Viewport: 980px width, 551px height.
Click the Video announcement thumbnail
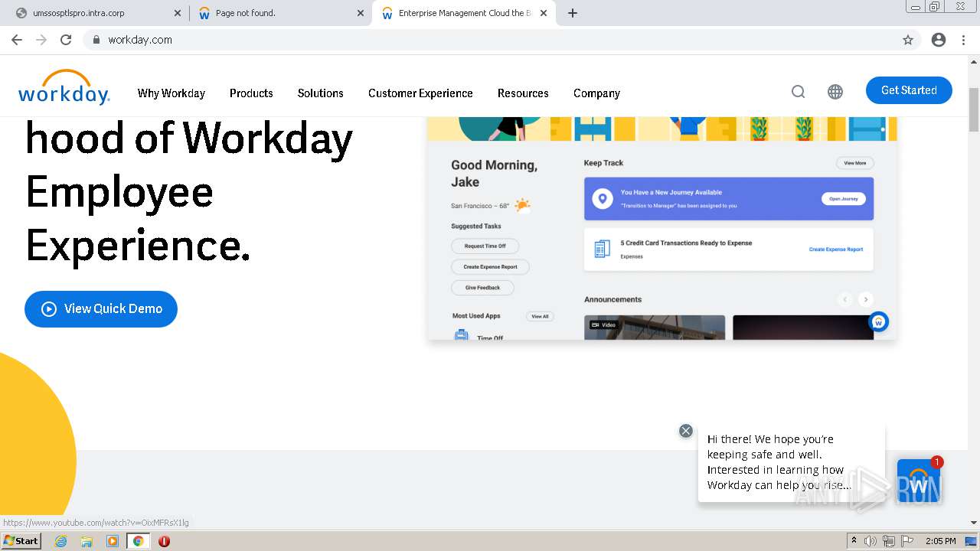[x=655, y=328]
